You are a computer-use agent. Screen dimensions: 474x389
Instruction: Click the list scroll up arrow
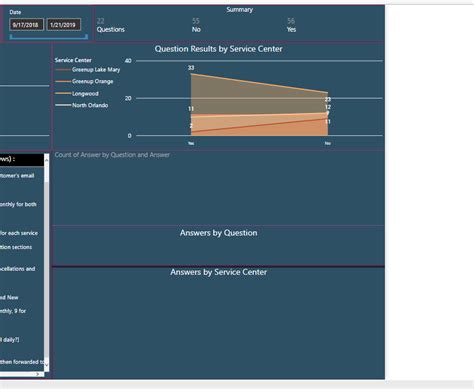point(47,160)
